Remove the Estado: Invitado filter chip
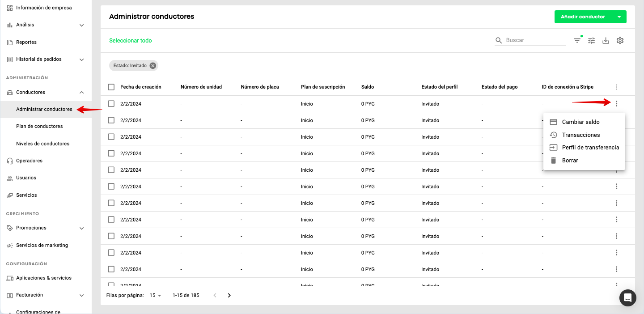The width and height of the screenshot is (644, 314). click(x=153, y=66)
